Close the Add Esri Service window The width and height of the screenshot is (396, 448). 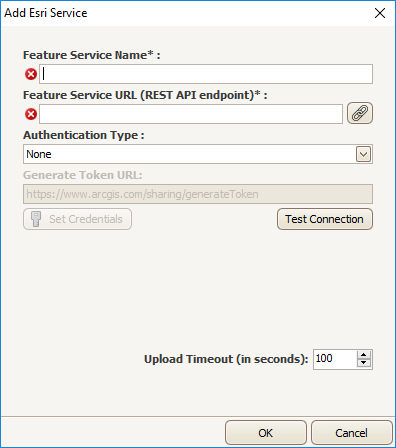coord(380,13)
